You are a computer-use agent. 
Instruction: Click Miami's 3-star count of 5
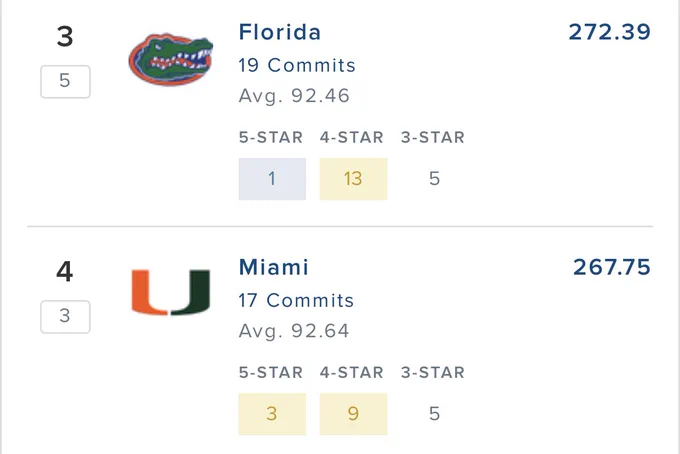tap(435, 414)
